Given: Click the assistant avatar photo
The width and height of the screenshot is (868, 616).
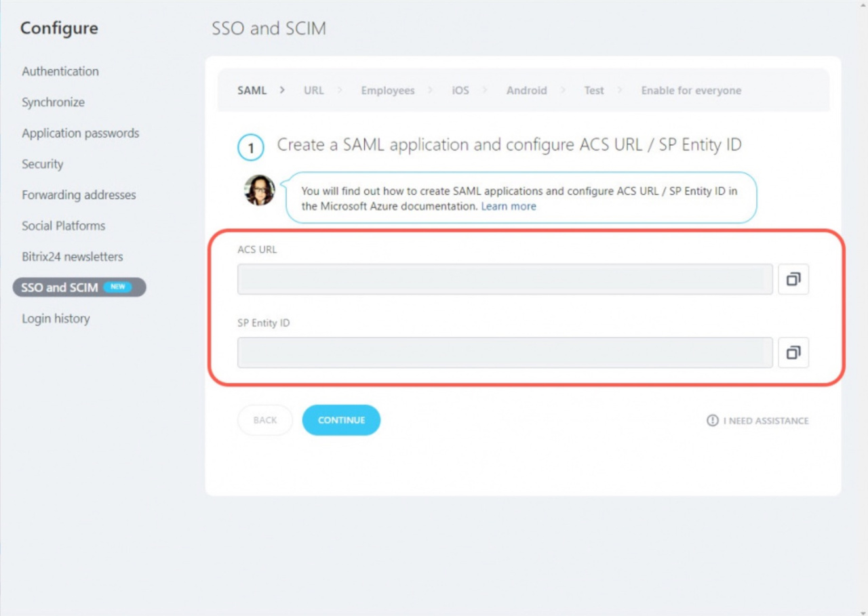Looking at the screenshot, I should pyautogui.click(x=260, y=190).
